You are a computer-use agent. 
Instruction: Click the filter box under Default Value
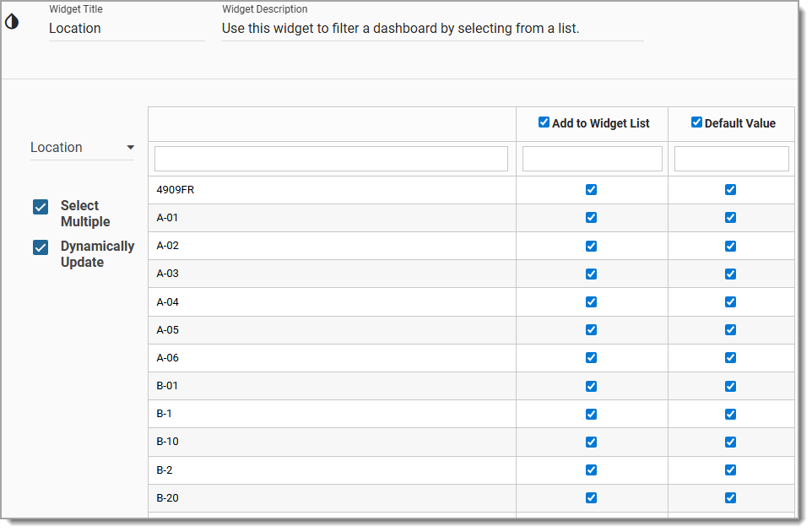[x=731, y=158]
